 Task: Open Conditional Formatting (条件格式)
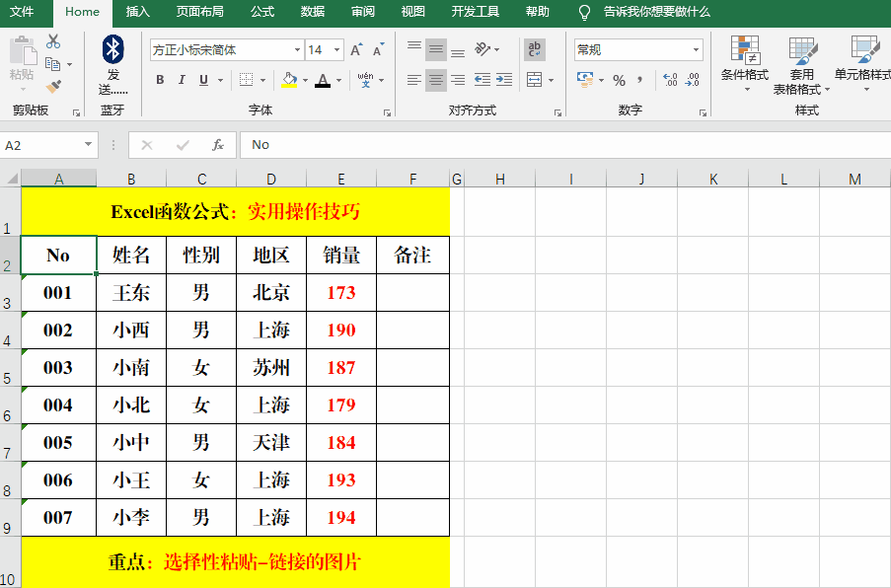(x=745, y=63)
